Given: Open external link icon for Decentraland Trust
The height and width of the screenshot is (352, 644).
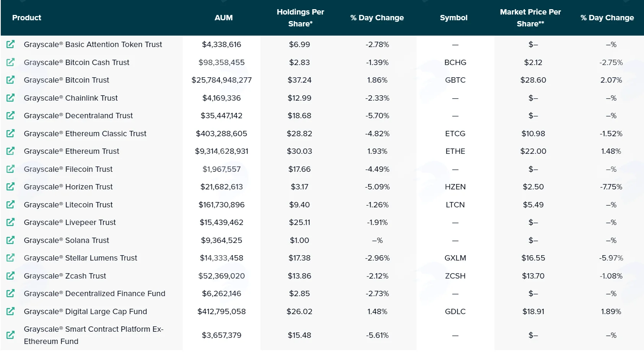Looking at the screenshot, I should pyautogui.click(x=10, y=116).
